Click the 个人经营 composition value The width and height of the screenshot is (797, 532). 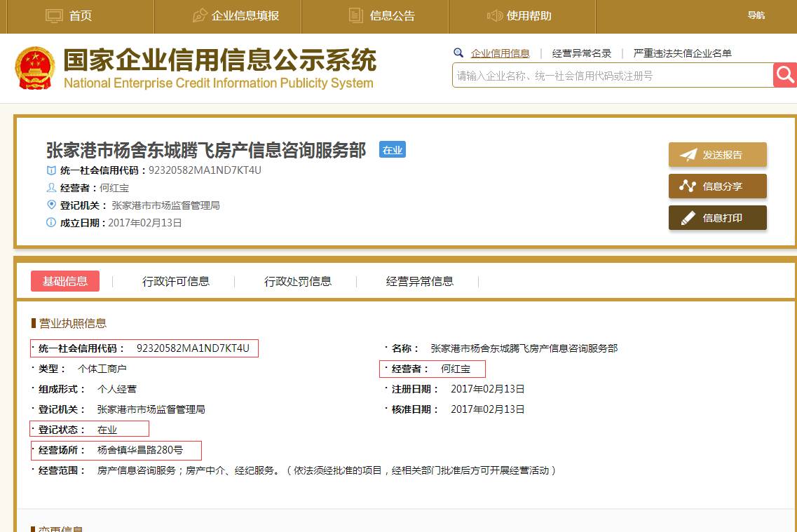coord(117,389)
